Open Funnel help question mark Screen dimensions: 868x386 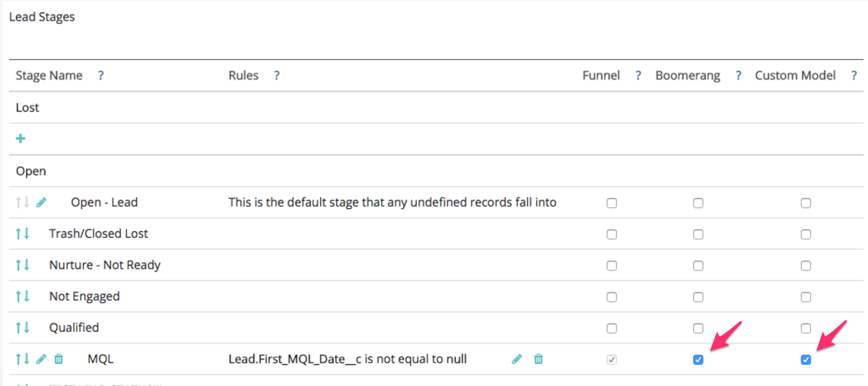pyautogui.click(x=638, y=76)
